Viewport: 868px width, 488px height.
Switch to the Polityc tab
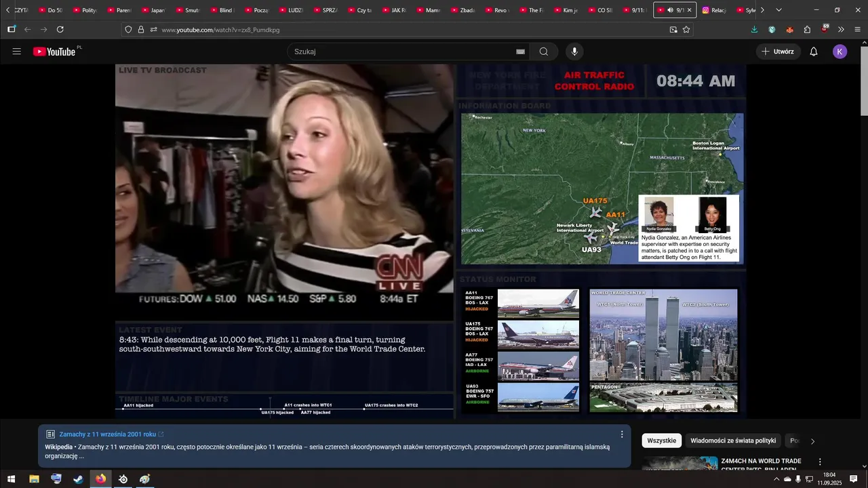coord(86,10)
